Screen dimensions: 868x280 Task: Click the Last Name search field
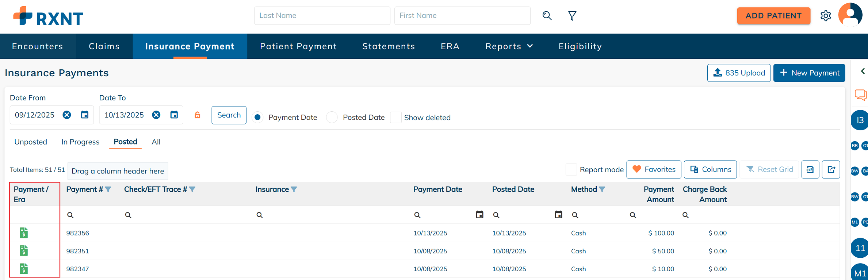point(322,16)
